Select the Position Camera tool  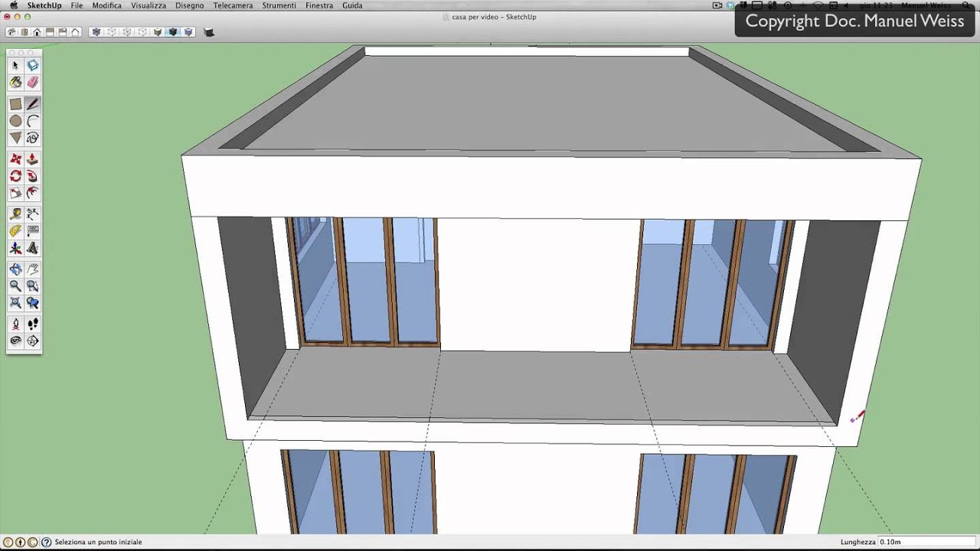[15, 324]
